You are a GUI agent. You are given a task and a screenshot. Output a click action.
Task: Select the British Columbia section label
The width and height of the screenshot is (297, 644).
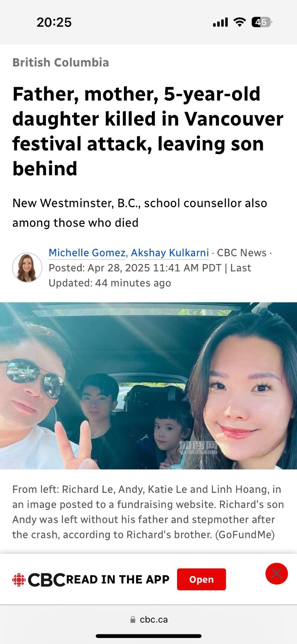coord(61,62)
